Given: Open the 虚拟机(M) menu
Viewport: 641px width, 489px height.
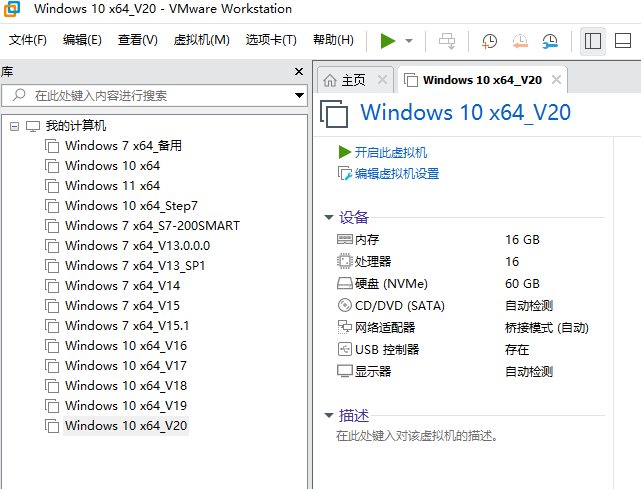Looking at the screenshot, I should pos(201,40).
